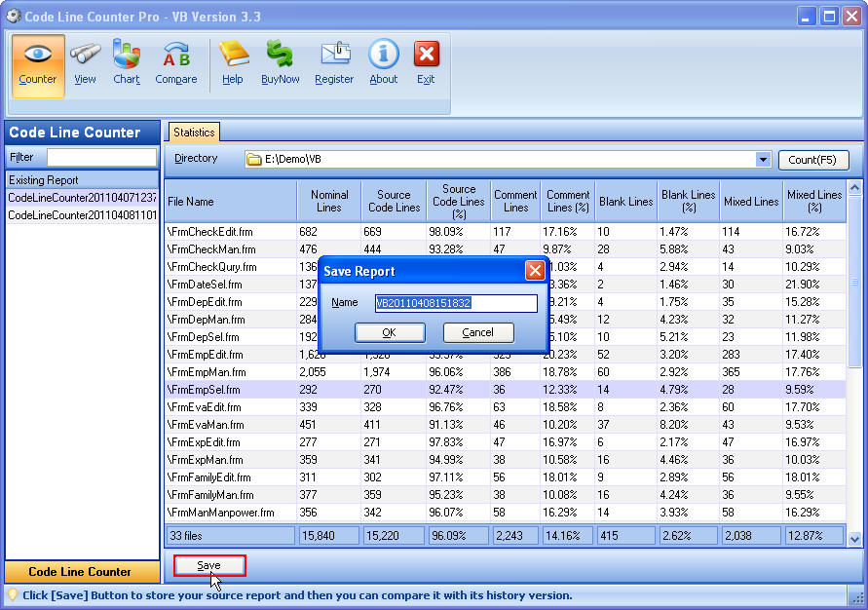868x610 pixels.
Task: Click the report Name text field
Action: (x=456, y=303)
